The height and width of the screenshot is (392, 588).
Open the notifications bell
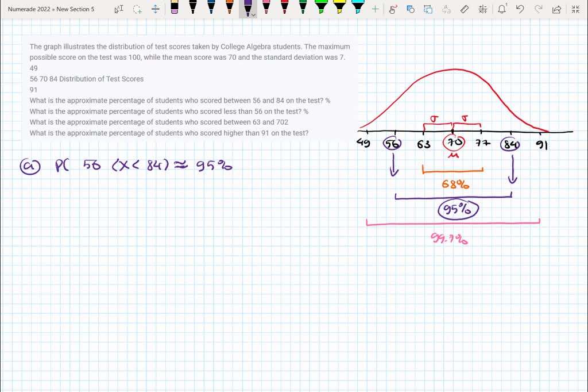tap(501, 9)
